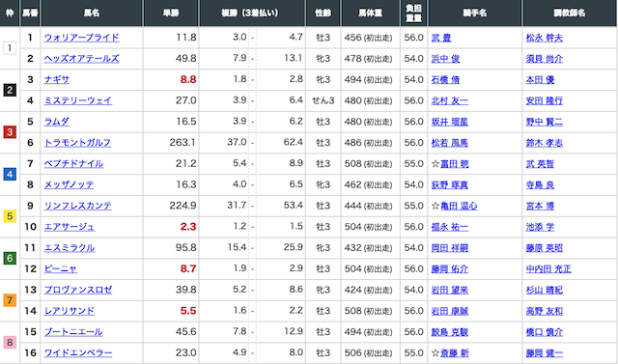This screenshot has height=364, width=618.
Task: Open jockey link 浜中 俊
Action: tap(445, 59)
